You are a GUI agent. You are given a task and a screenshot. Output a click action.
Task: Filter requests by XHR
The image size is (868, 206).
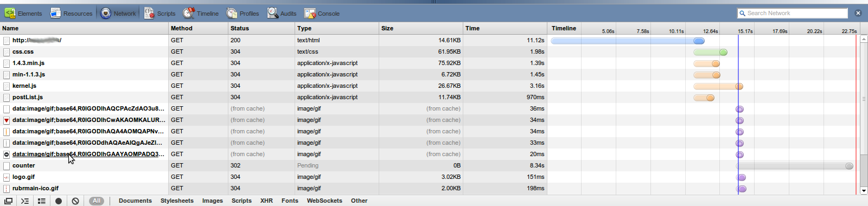click(266, 201)
